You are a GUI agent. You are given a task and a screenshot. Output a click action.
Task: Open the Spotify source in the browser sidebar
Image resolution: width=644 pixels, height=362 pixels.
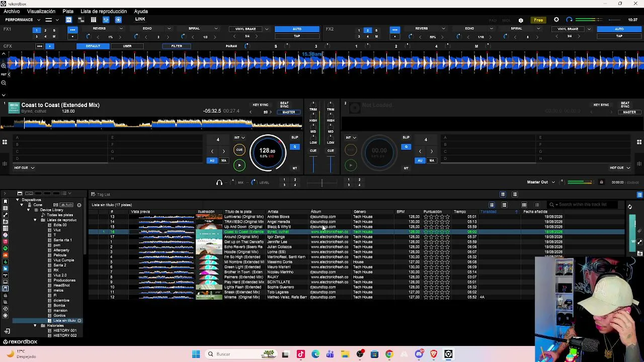6,248
